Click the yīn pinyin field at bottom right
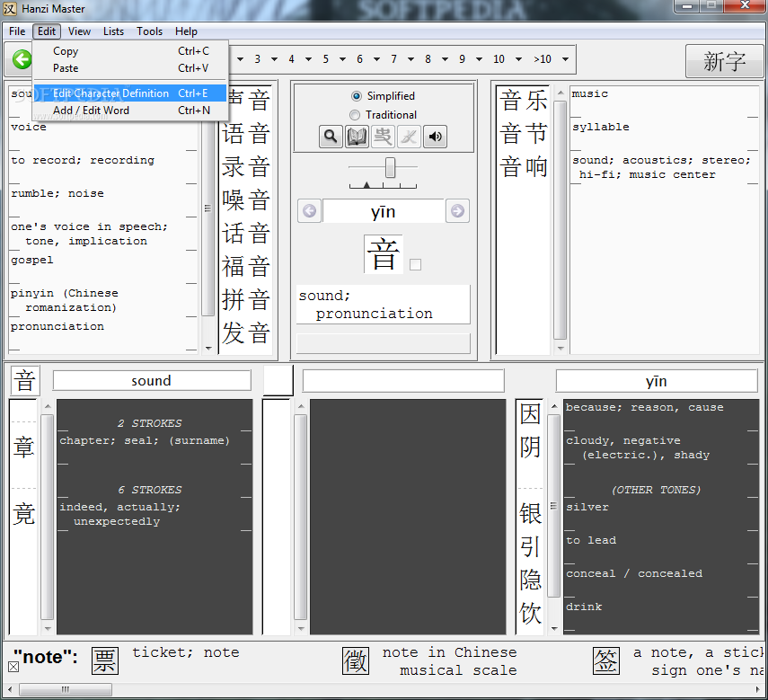The height and width of the screenshot is (700, 768). [657, 381]
